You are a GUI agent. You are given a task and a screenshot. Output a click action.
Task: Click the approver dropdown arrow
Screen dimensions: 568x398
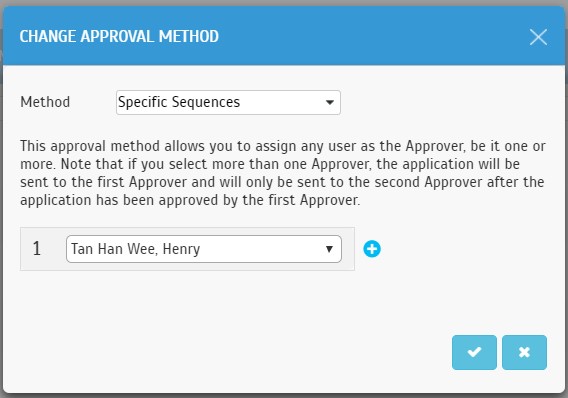click(329, 249)
